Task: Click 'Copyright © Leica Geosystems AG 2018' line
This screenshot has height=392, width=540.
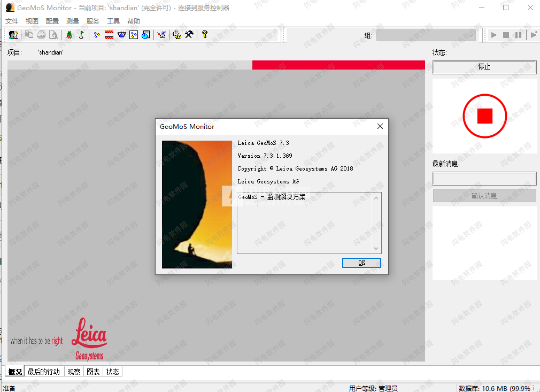Action: pos(295,168)
